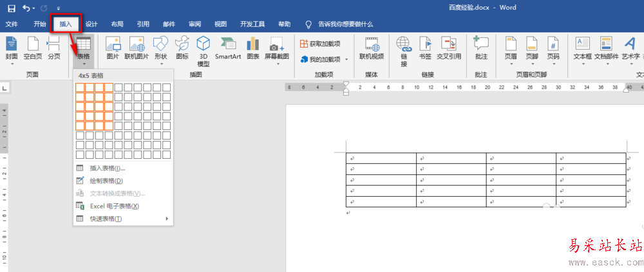The height and width of the screenshot is (272, 644).
Task: Click the right indent marker on ruler
Action: (x=627, y=90)
